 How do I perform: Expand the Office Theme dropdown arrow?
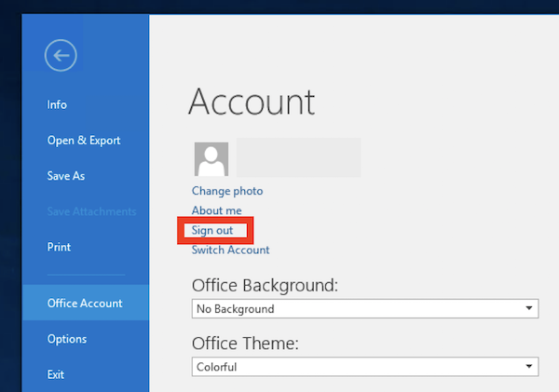click(x=529, y=367)
